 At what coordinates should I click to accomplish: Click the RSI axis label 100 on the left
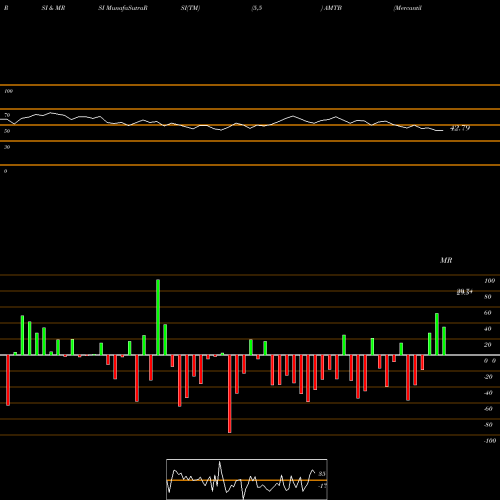coord(8,91)
